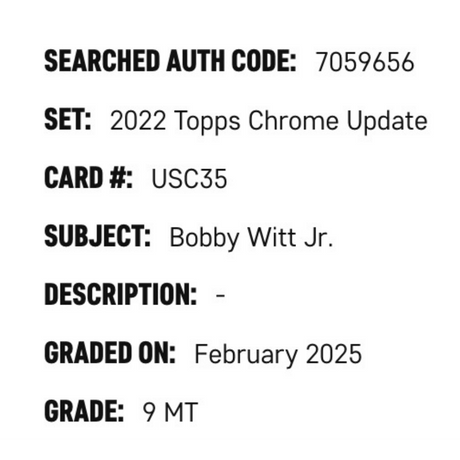Click the word Topps in set name

tap(207, 122)
